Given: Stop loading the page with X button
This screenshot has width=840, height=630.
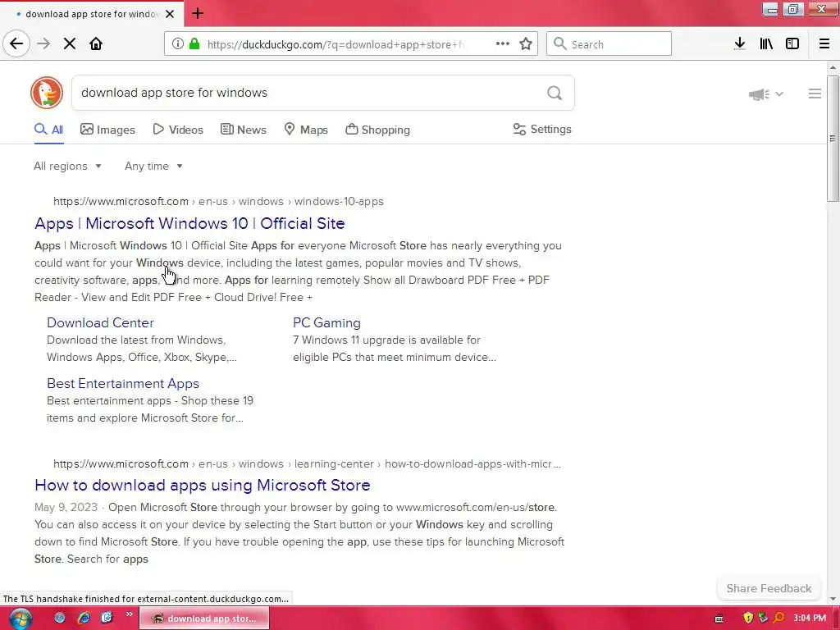Looking at the screenshot, I should (x=70, y=44).
